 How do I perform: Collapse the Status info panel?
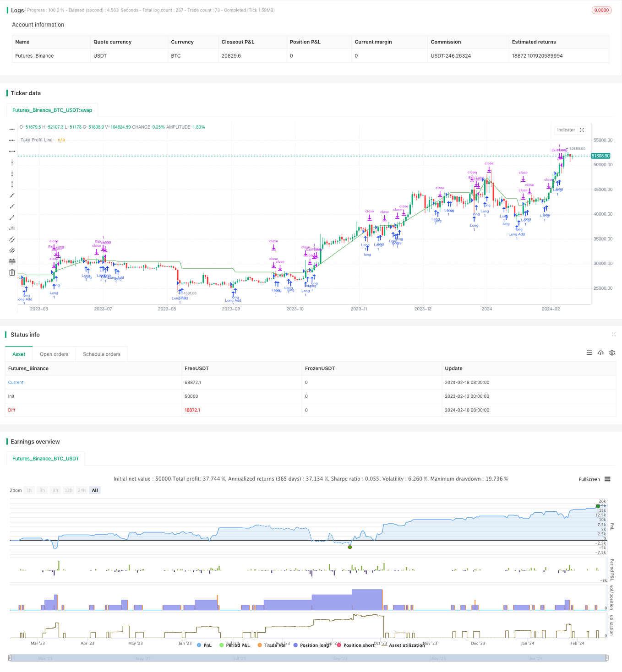(x=614, y=334)
